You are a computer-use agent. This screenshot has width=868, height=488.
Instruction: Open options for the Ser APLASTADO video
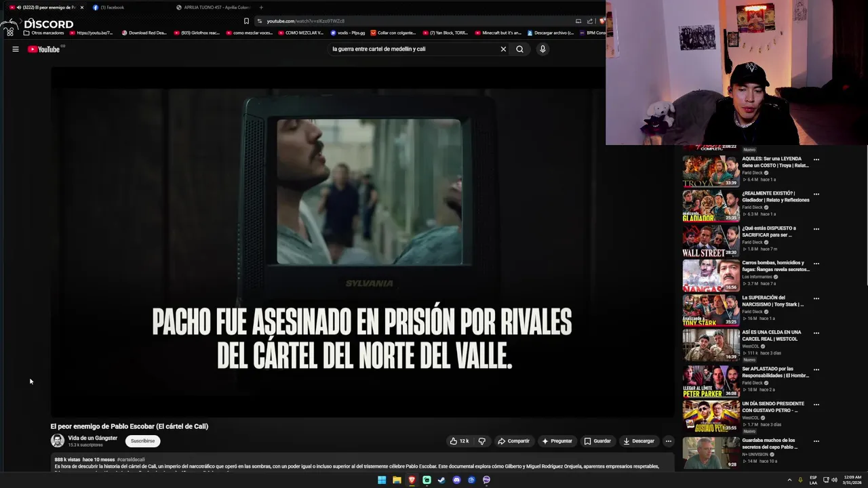tap(816, 370)
